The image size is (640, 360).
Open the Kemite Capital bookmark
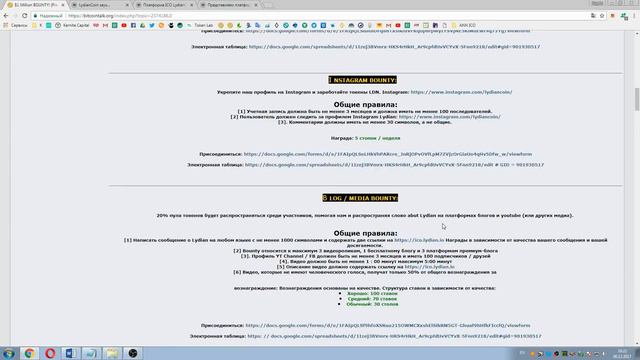pos(73,25)
